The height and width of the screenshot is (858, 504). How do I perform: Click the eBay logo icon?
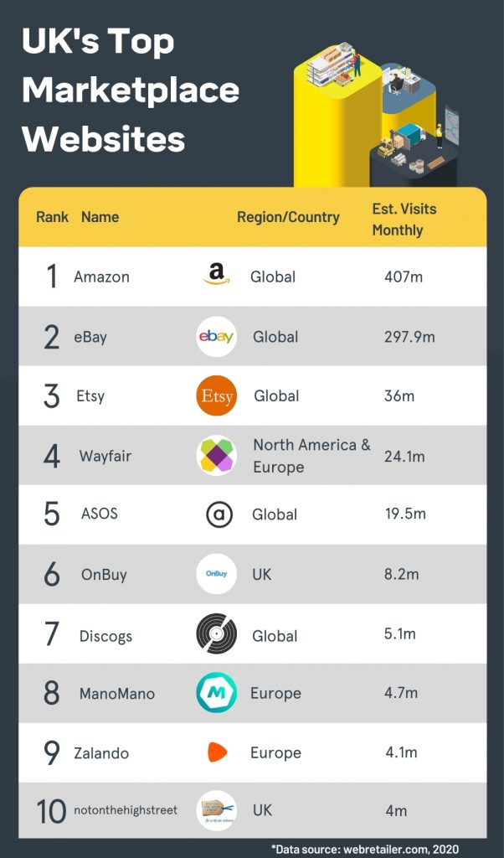tap(216, 336)
